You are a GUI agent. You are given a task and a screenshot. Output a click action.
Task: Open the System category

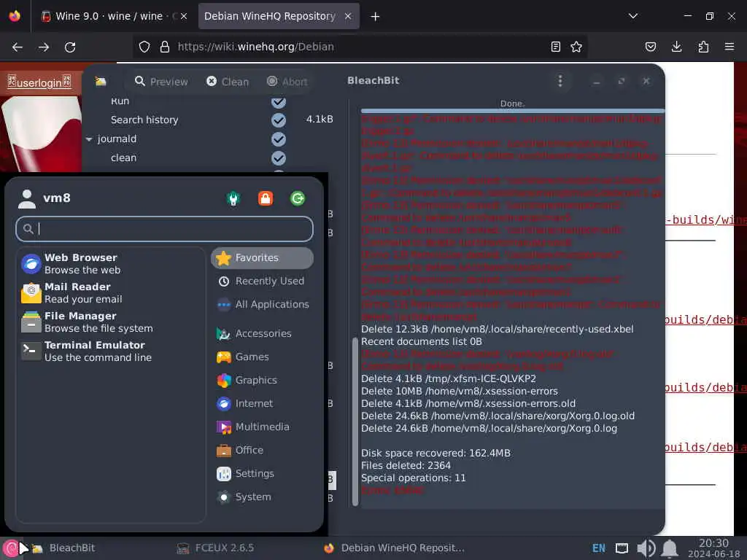[262, 497]
